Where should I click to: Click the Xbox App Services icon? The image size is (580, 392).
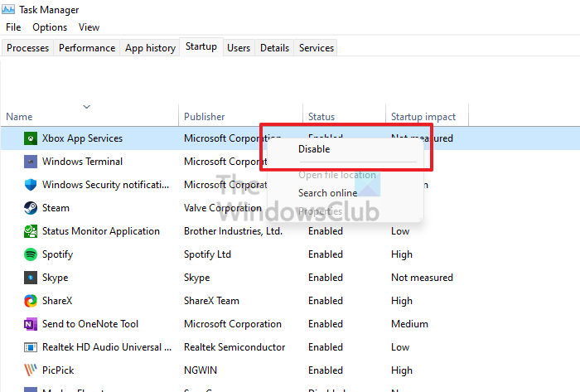click(x=31, y=138)
